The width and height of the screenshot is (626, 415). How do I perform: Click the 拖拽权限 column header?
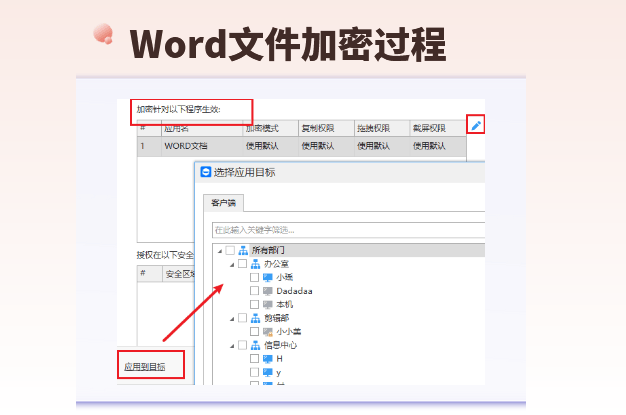pos(382,128)
